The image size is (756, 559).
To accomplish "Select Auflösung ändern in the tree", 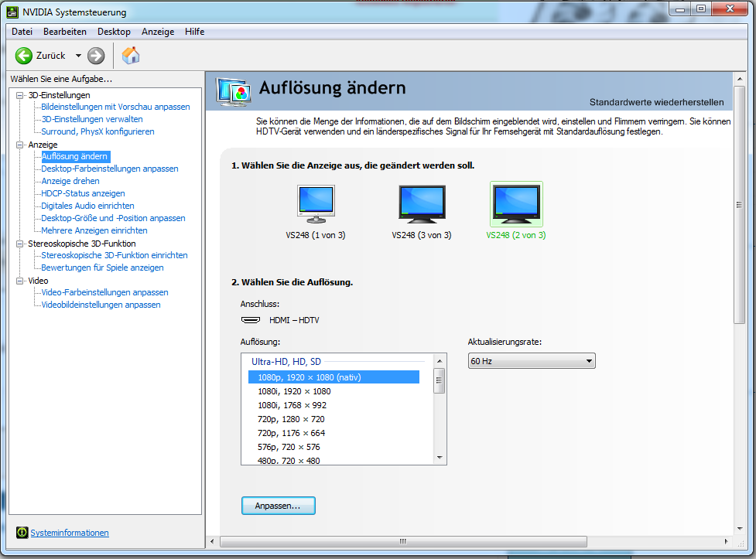I will 75,157.
